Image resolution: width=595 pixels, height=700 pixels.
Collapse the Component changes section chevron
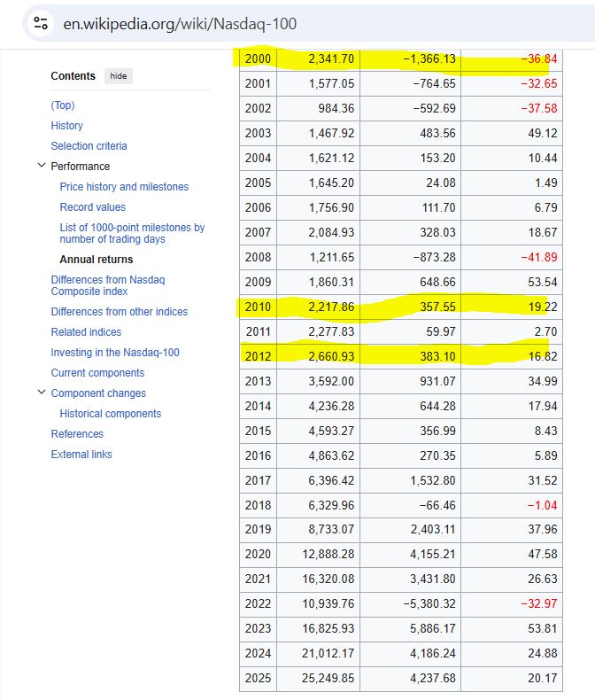[41, 393]
